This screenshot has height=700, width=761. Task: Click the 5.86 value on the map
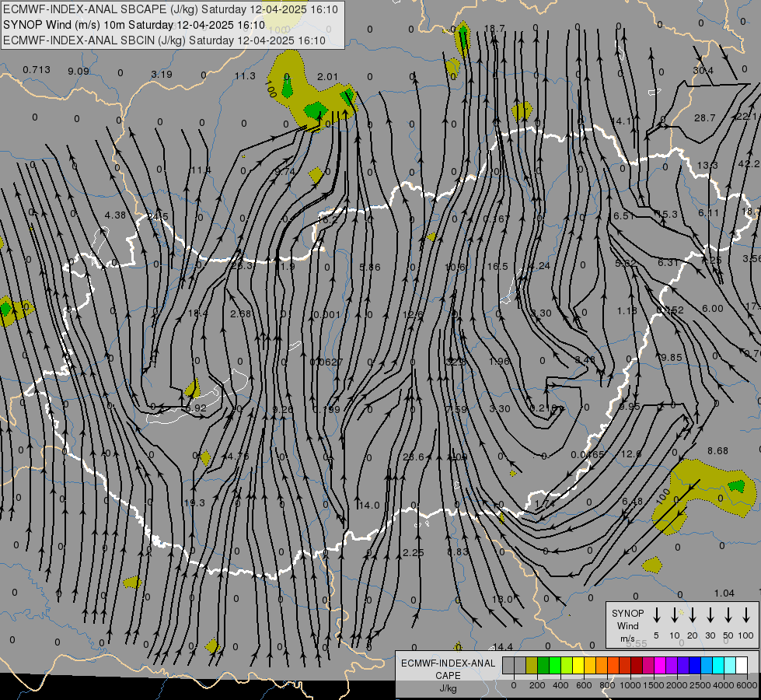coord(370,268)
